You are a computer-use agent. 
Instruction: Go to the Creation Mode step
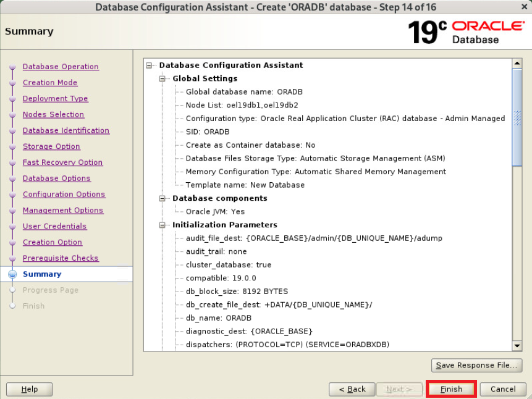point(50,82)
